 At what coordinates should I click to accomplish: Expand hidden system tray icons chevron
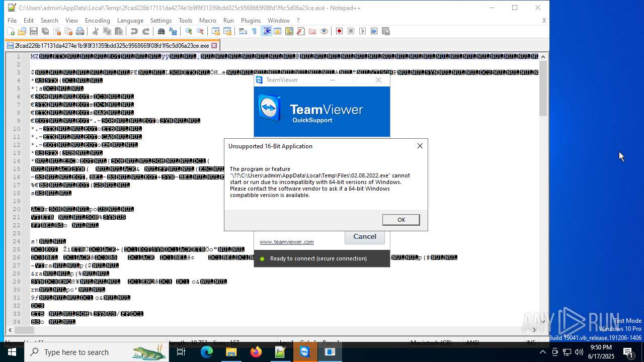[x=542, y=352]
